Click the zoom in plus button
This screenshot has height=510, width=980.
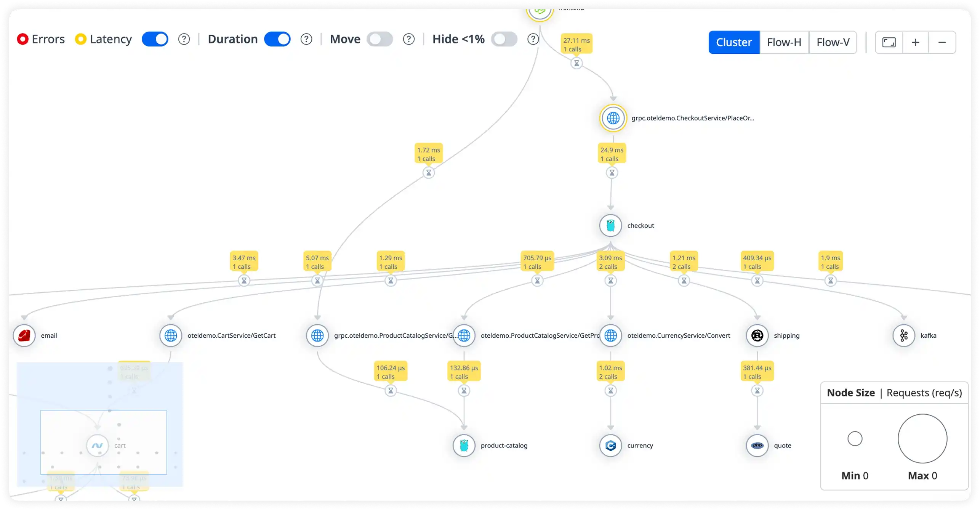point(915,42)
